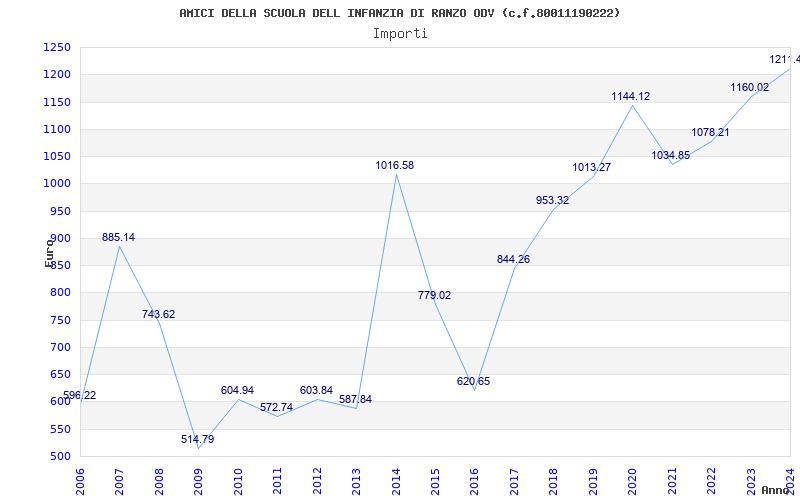Click y-axis value 700
Viewport: 800px width, 500px height.
pos(60,347)
